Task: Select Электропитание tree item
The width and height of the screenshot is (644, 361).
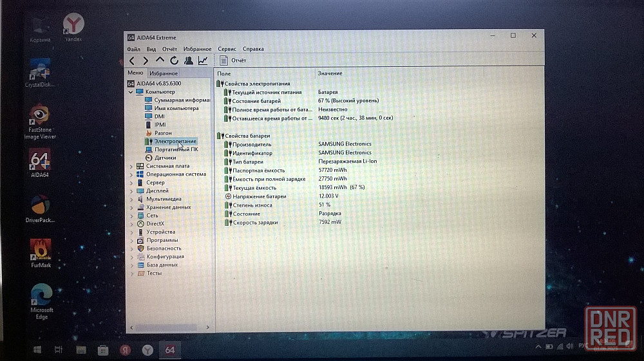Action: tap(171, 141)
